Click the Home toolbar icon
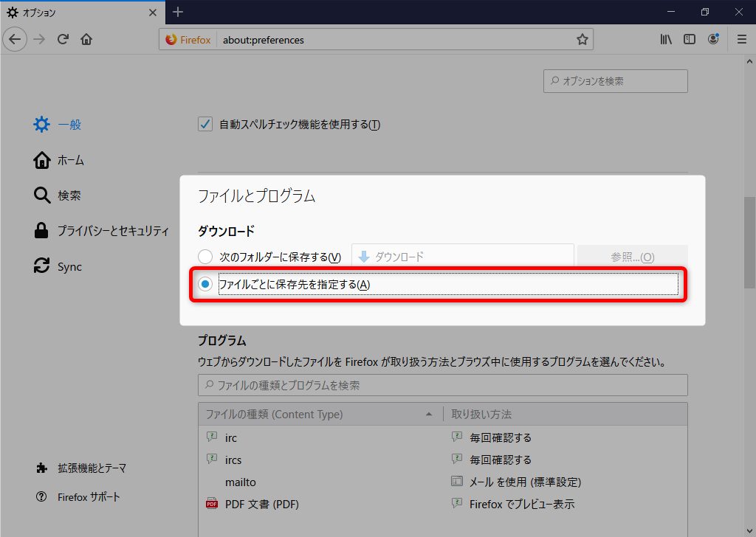Screen dimensions: 756x537 coord(86,39)
